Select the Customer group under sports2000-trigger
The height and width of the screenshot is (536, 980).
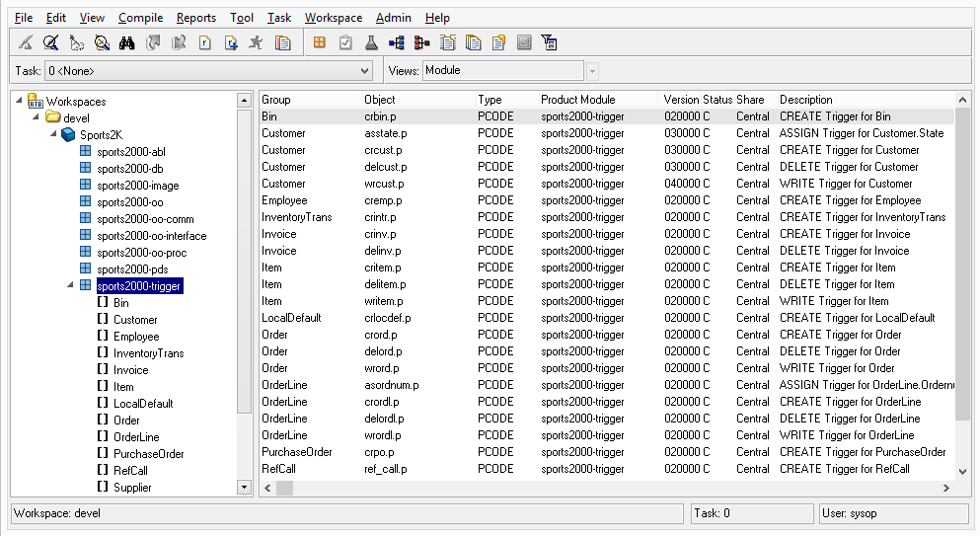point(135,320)
